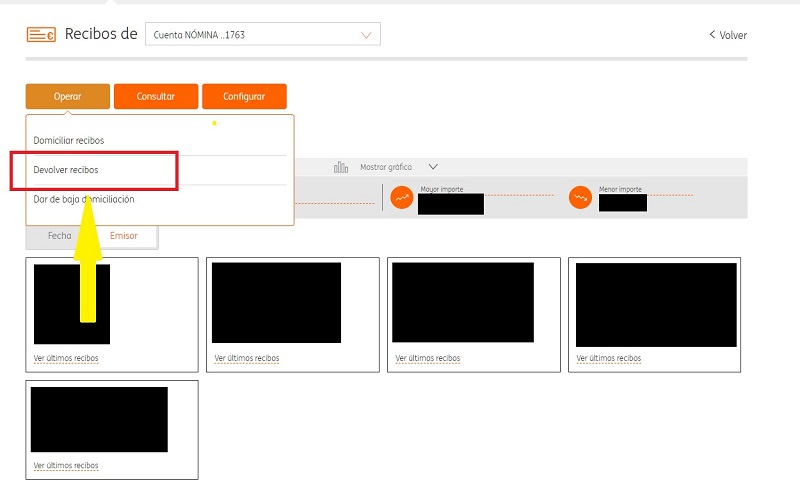
Task: Choose Devolver recibos in the Operar menu
Action: [x=66, y=170]
